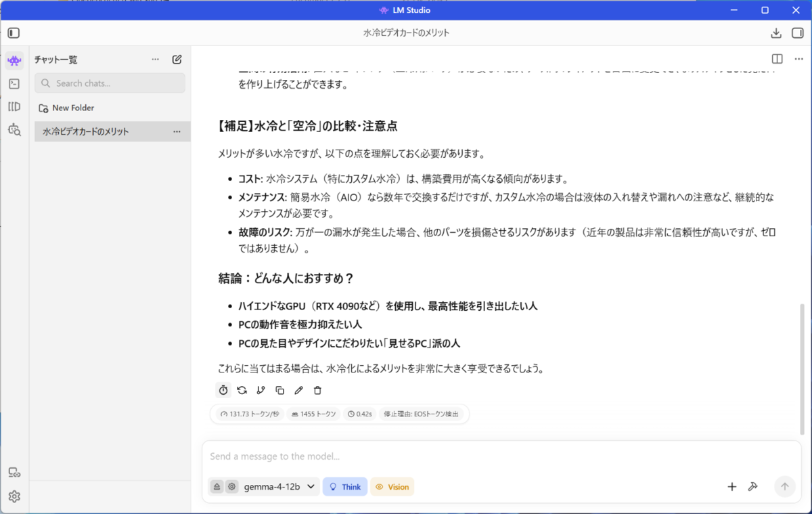Copy the assistant message
812x514 pixels.
click(279, 390)
